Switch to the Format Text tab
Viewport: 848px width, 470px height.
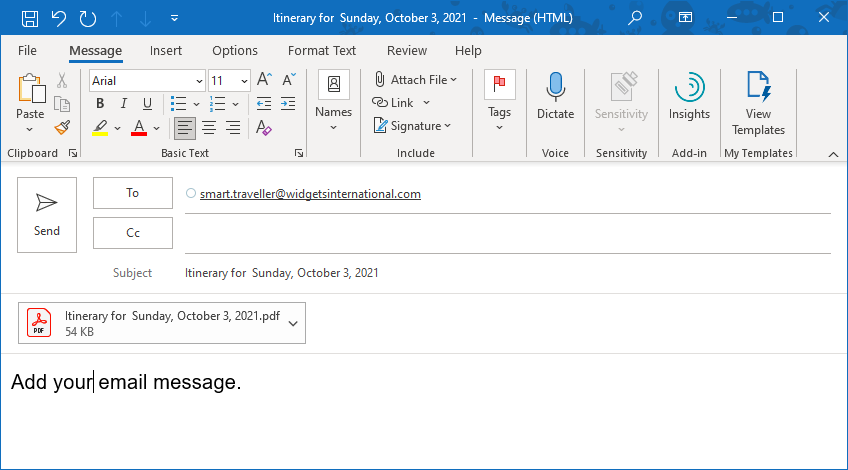(322, 51)
